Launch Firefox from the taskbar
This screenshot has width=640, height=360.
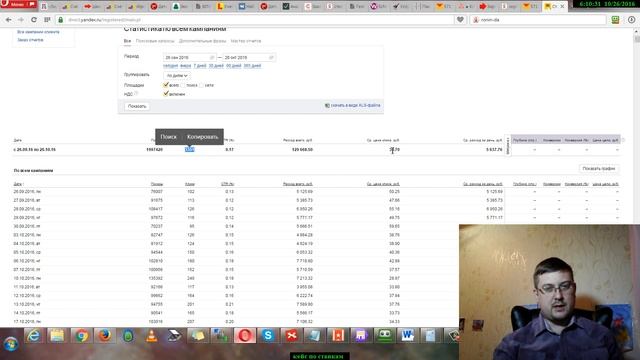tap(104, 336)
